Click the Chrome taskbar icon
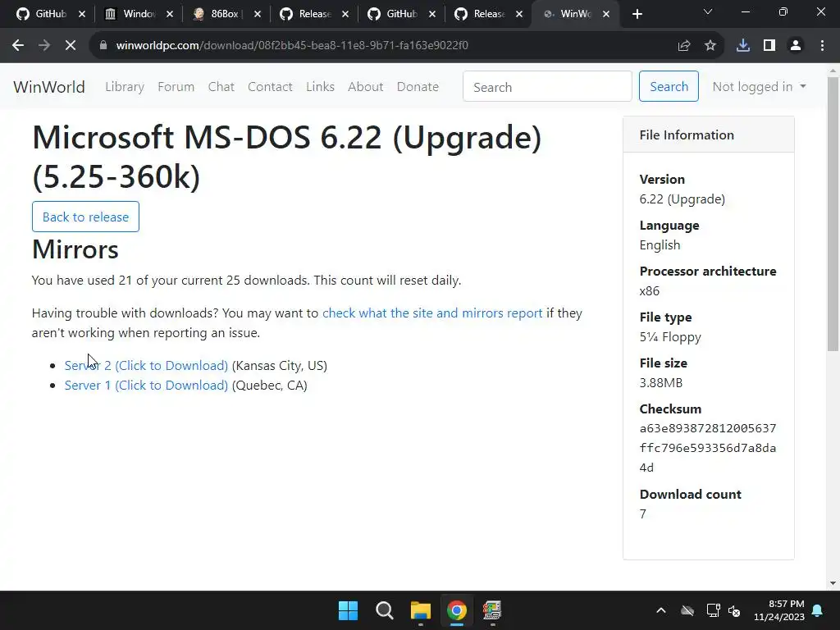The height and width of the screenshot is (630, 840). 457,610
